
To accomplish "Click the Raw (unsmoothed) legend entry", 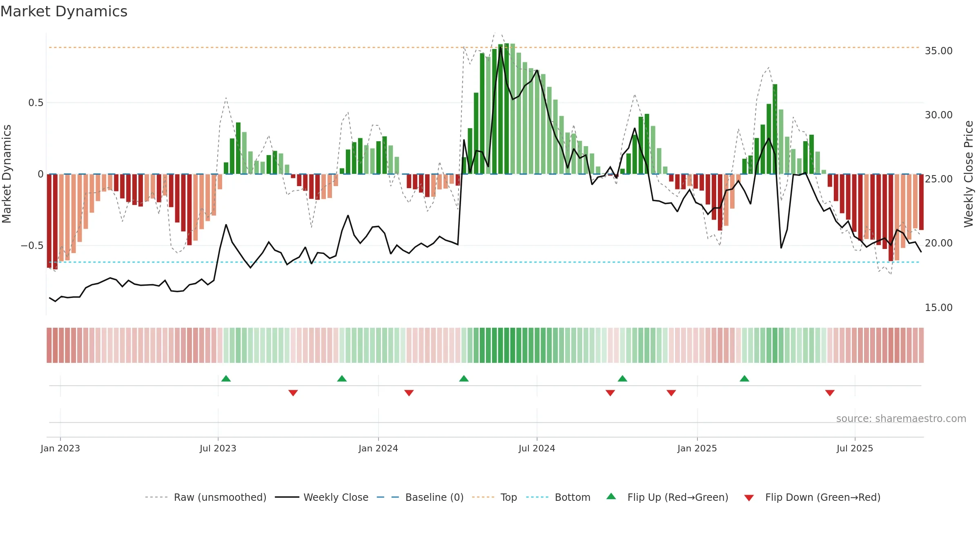I will click(206, 497).
